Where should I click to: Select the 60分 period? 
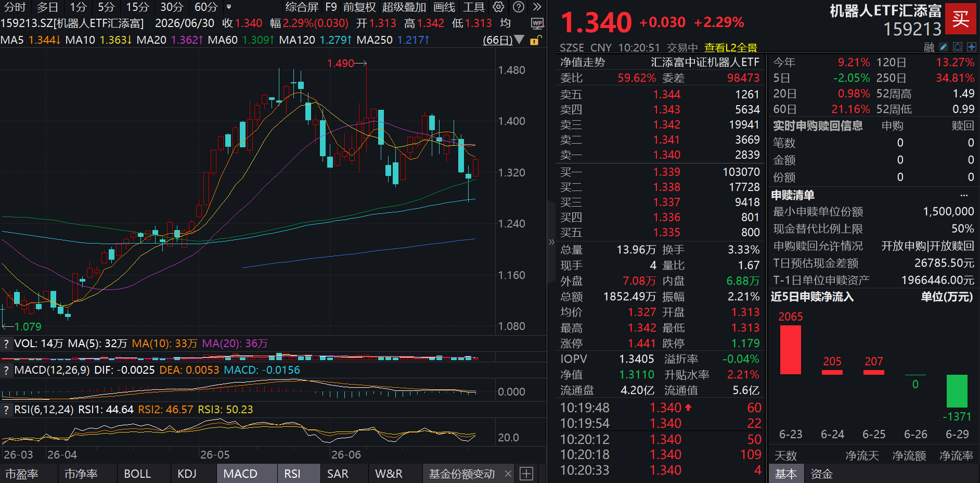pos(206,7)
